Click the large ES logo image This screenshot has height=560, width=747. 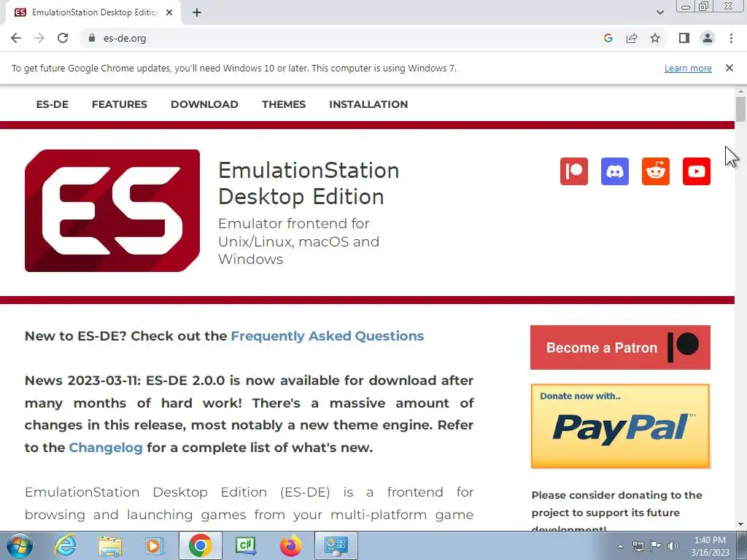[112, 211]
